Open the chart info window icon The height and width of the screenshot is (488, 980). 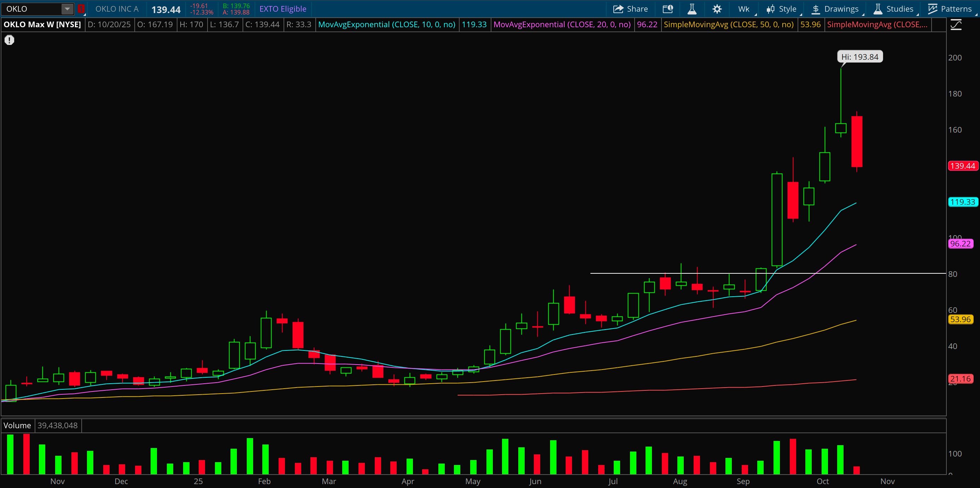[x=668, y=9]
